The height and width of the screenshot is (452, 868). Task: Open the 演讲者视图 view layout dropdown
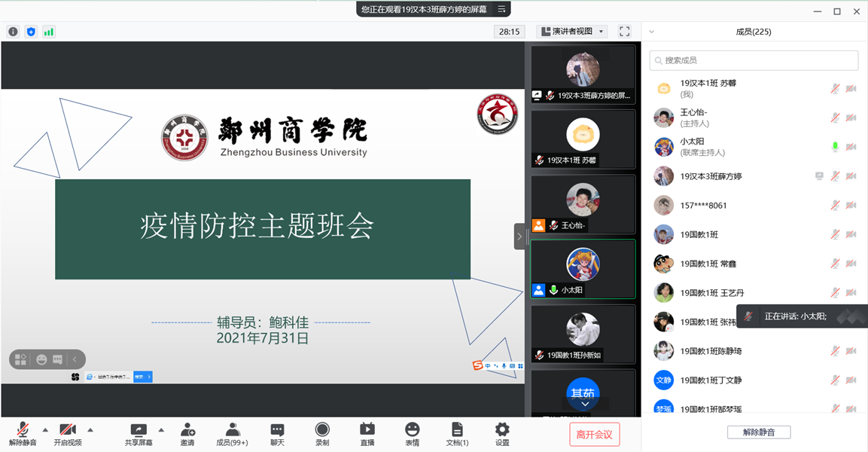[572, 32]
